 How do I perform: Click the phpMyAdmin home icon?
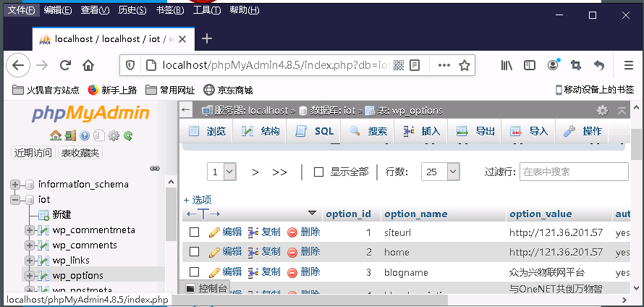click(55, 135)
